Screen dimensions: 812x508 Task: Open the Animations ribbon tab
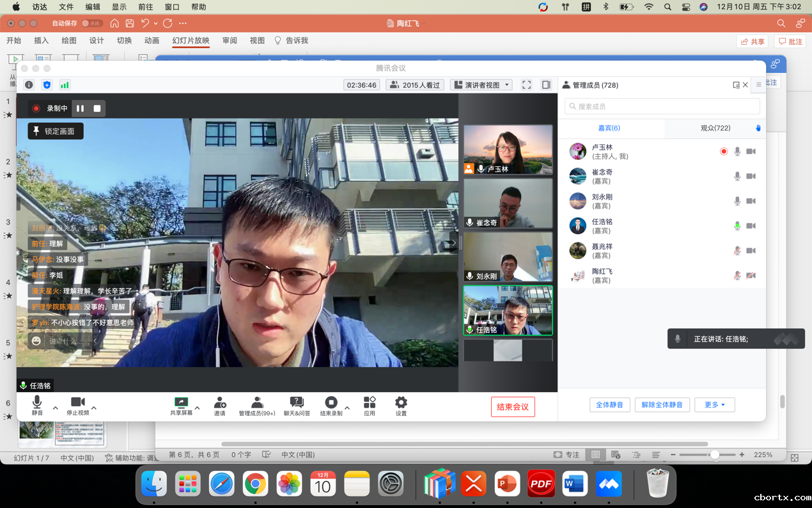(152, 40)
